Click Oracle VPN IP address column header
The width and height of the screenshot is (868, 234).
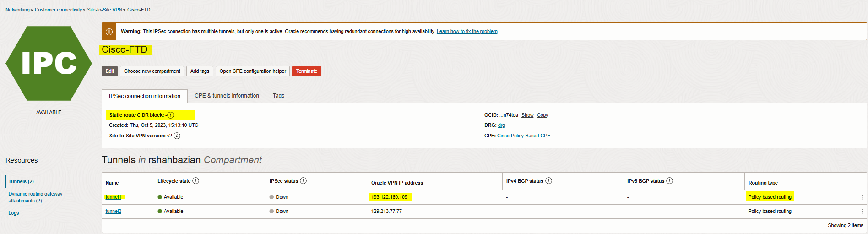(x=397, y=183)
